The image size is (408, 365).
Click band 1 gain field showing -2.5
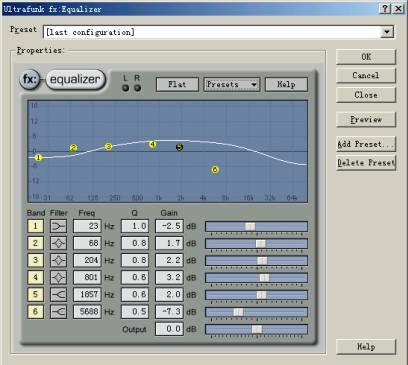click(169, 226)
